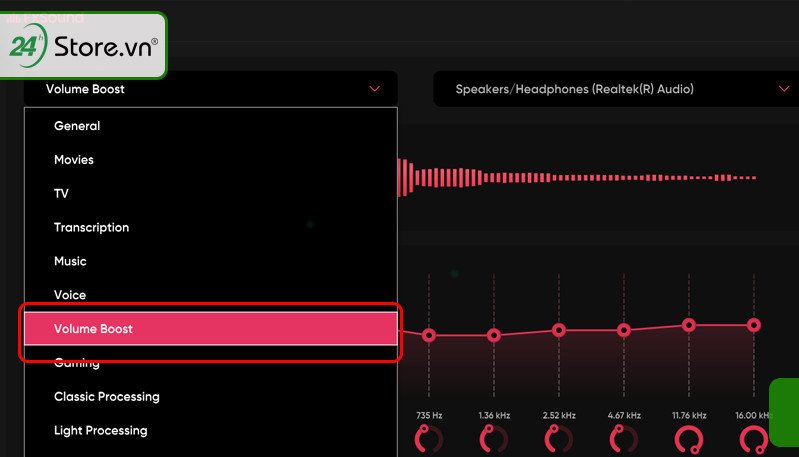Select the General preset

tap(210, 126)
